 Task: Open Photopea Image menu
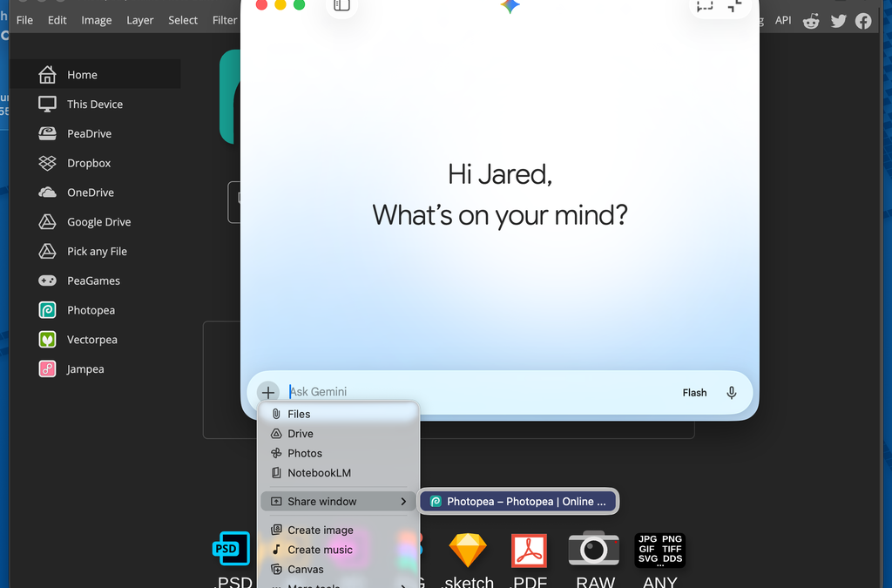[96, 20]
